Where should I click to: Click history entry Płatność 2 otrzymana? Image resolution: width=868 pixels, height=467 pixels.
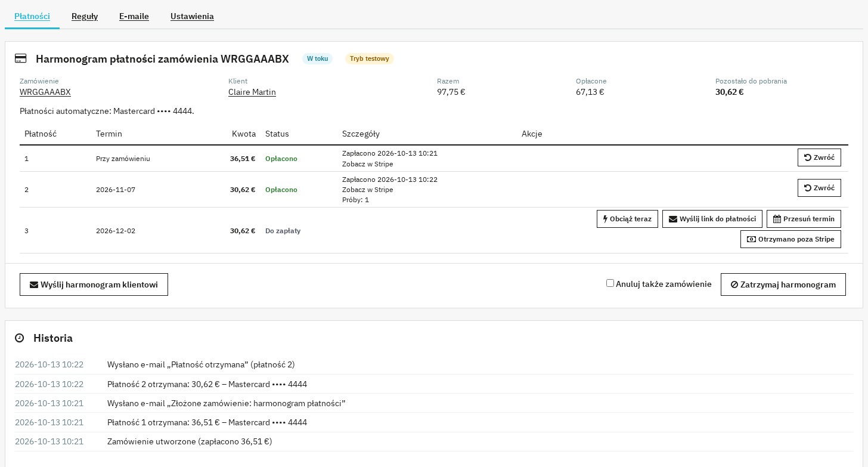[207, 384]
